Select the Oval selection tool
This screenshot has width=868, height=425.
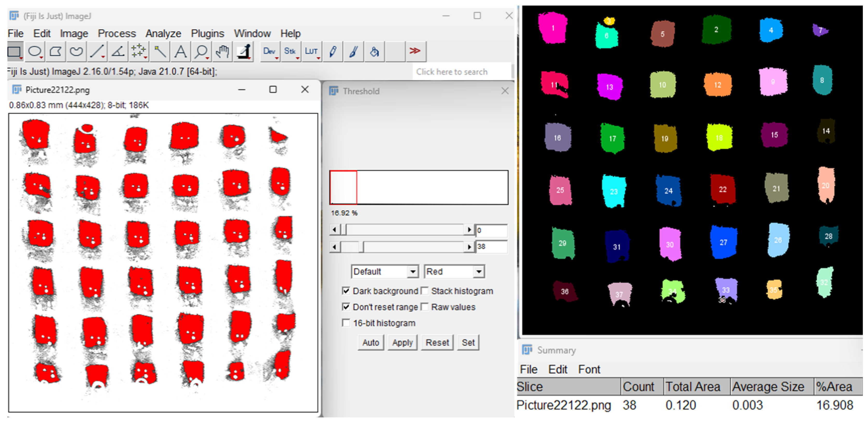click(35, 52)
